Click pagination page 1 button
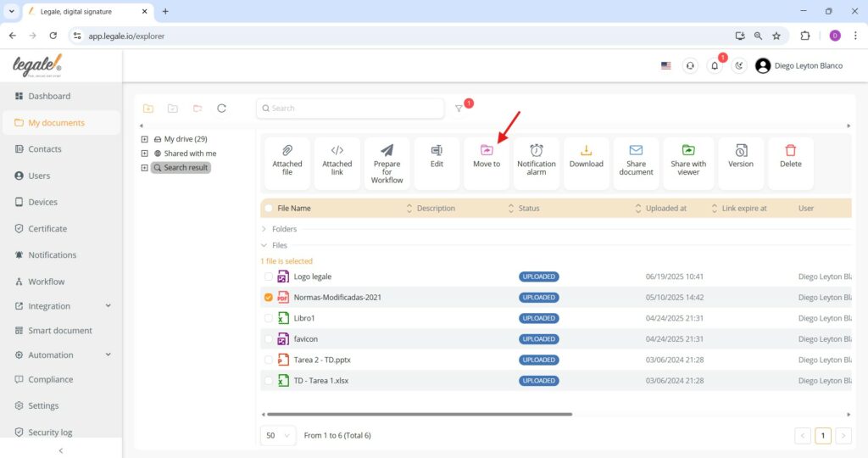This screenshot has width=868, height=458. click(822, 436)
